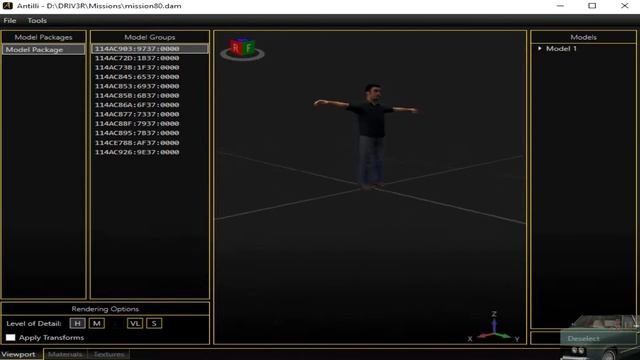
Task: Set level of detail to S
Action: (154, 323)
